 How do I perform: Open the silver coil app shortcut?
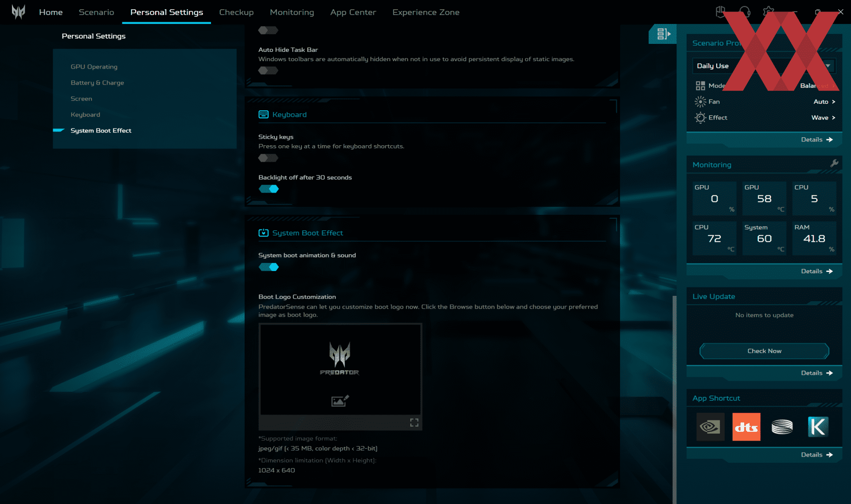tap(782, 427)
